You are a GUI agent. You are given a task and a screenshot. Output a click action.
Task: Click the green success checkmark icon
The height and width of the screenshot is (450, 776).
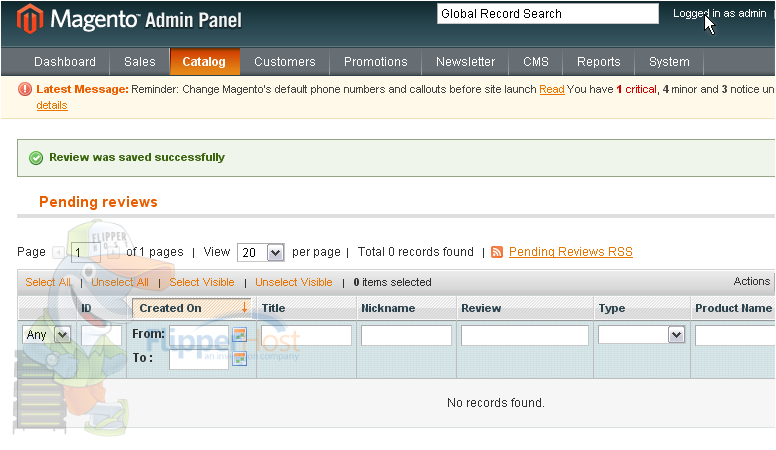tap(36, 158)
